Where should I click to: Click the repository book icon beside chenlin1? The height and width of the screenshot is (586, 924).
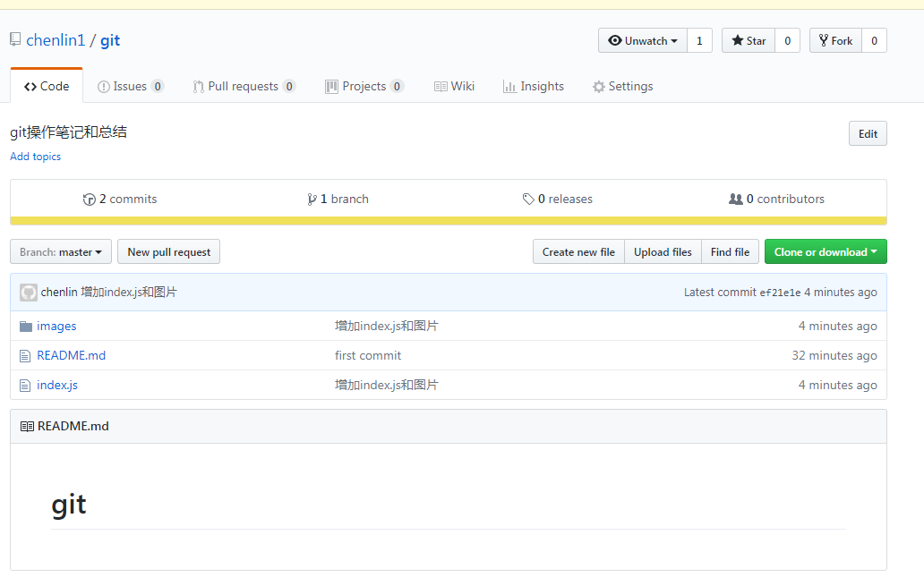(15, 40)
